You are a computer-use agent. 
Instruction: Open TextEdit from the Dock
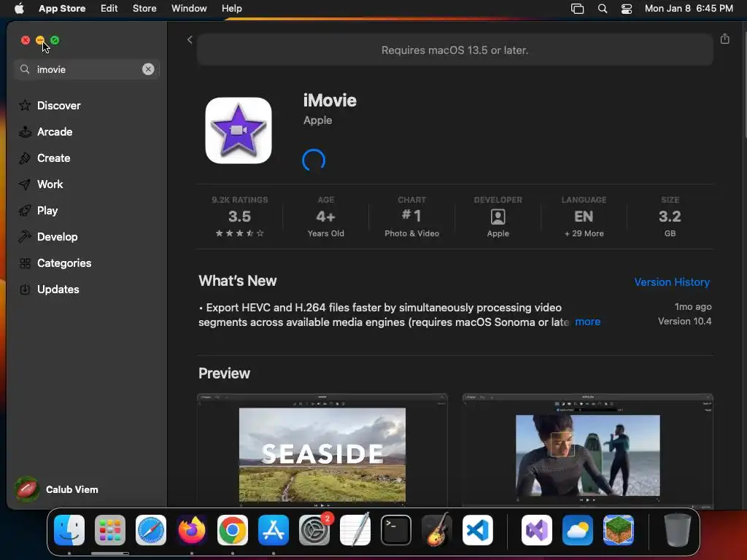[355, 530]
